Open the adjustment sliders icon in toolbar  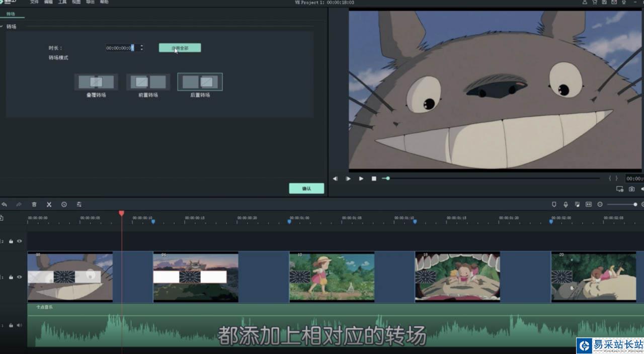pos(79,205)
